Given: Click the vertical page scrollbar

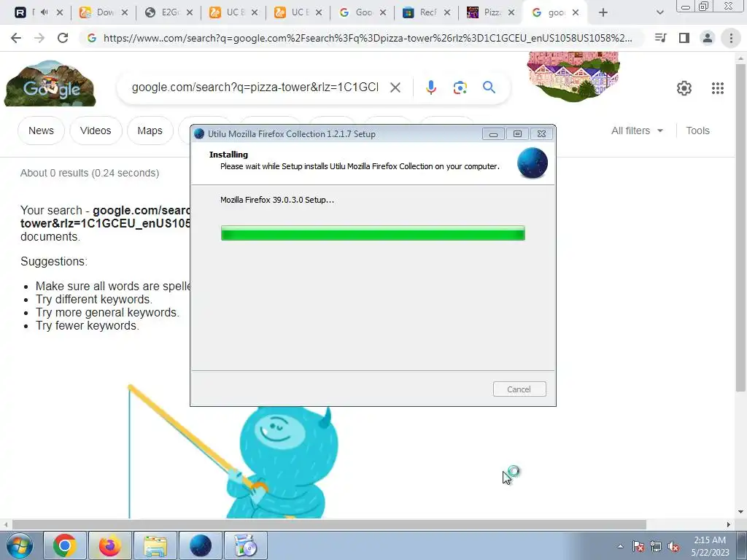Looking at the screenshot, I should 740,226.
